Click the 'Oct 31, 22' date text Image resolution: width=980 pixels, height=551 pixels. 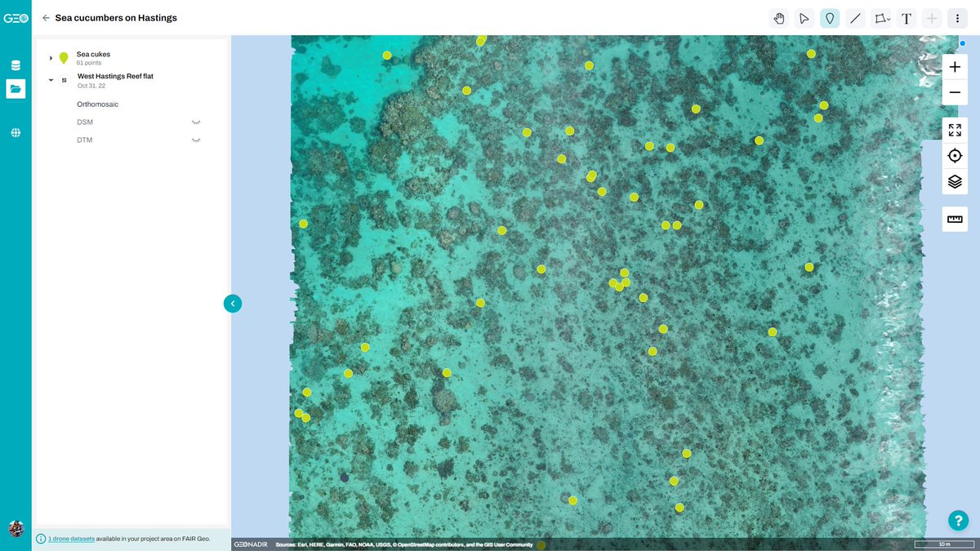91,86
